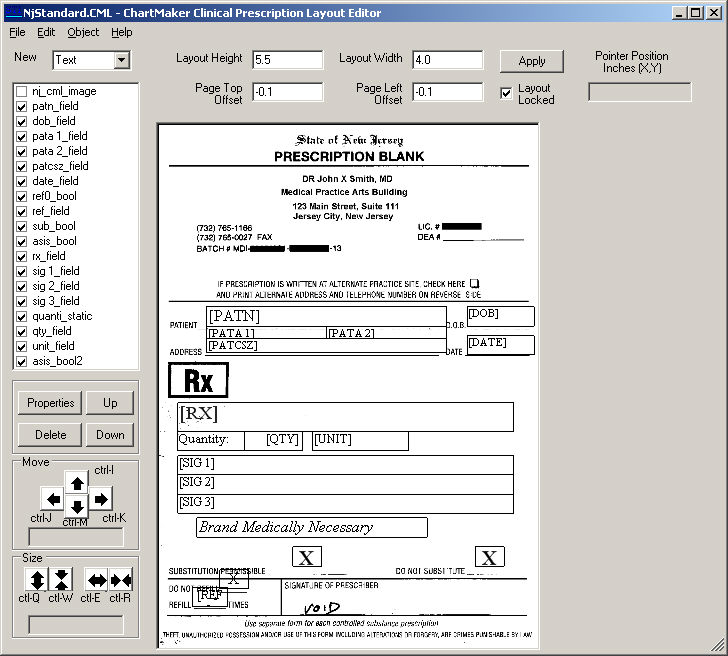Select sig 3_field in the object list
The image size is (728, 656).
click(x=56, y=301)
